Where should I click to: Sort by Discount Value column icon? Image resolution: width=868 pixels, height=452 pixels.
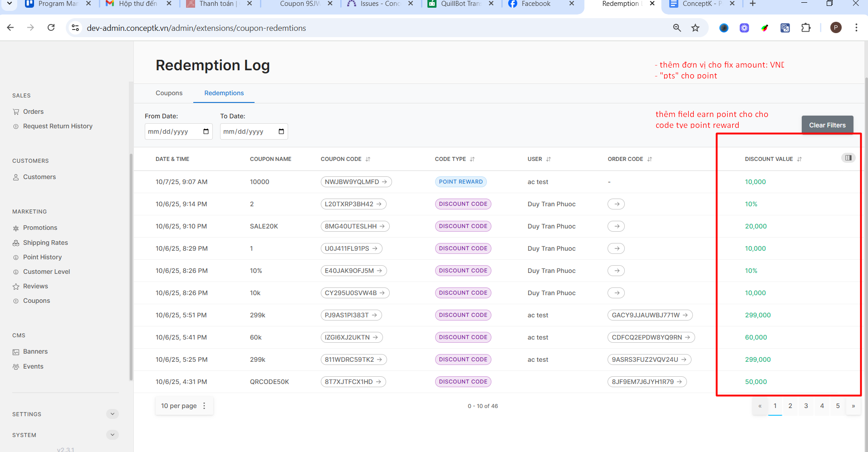(799, 159)
